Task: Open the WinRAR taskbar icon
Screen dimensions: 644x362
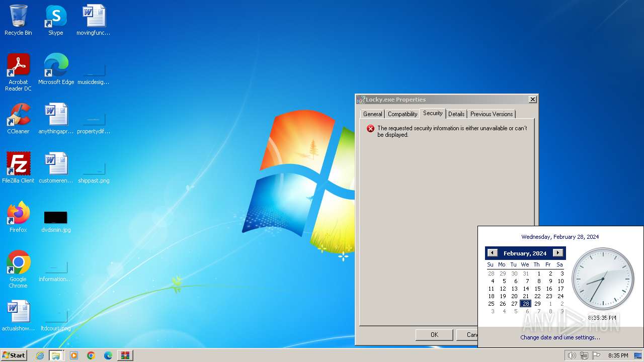Action: (x=125, y=355)
